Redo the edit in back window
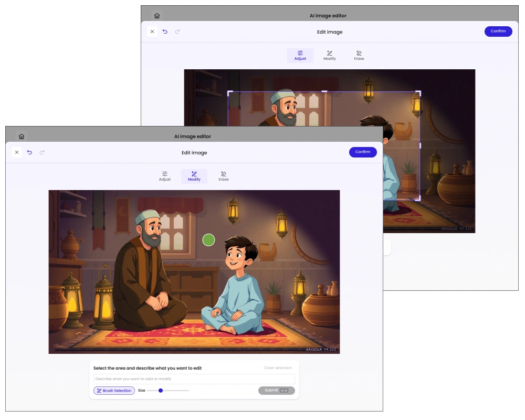 [177, 31]
